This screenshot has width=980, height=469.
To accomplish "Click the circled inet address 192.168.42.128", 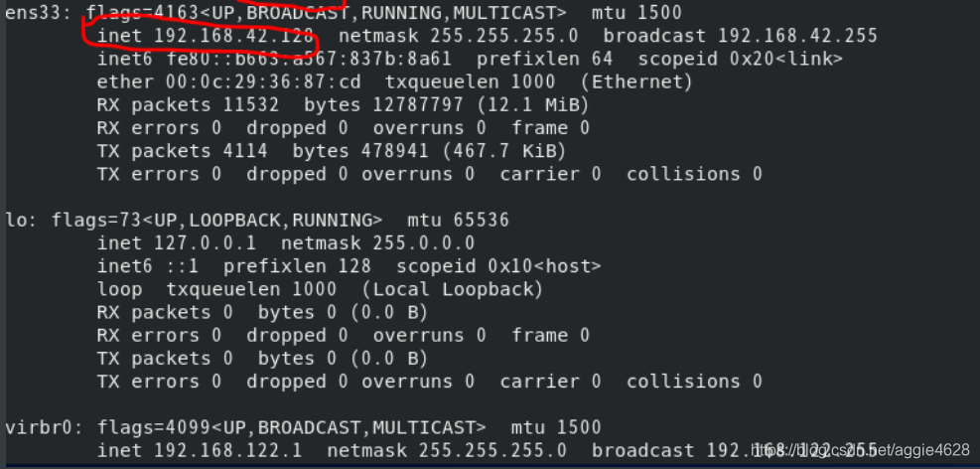I will tap(233, 36).
